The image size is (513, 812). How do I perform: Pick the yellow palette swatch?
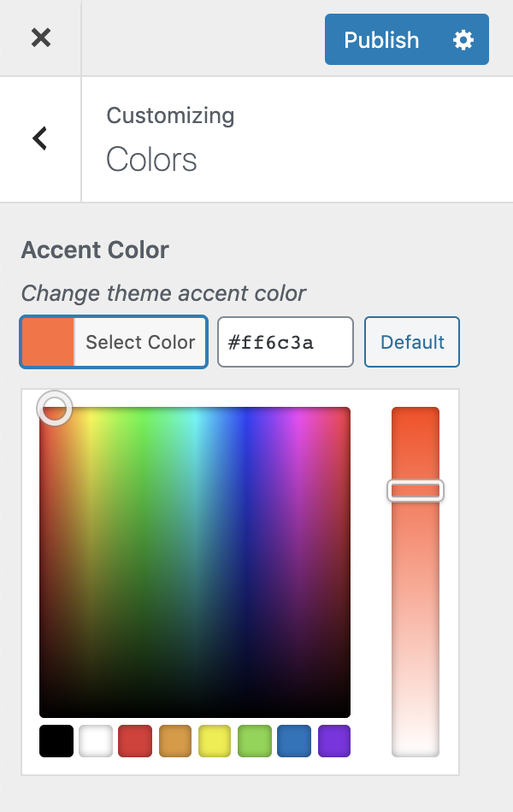[x=215, y=741]
